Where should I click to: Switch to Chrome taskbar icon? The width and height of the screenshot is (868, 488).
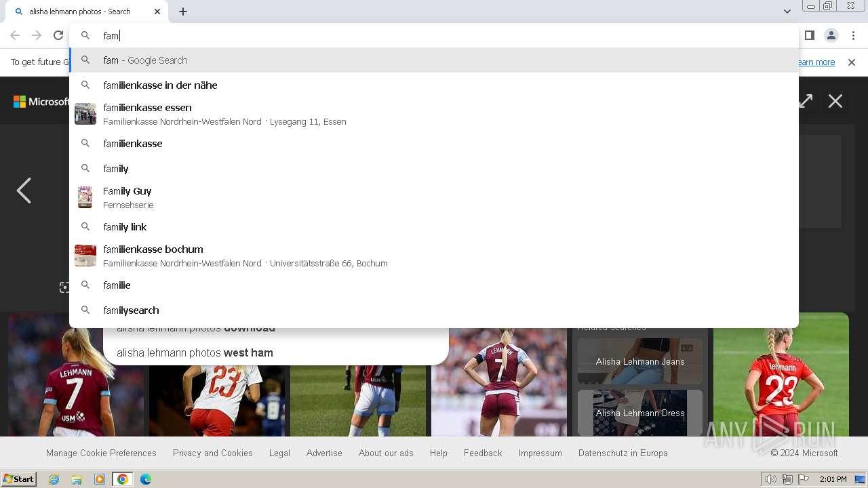pyautogui.click(x=123, y=479)
